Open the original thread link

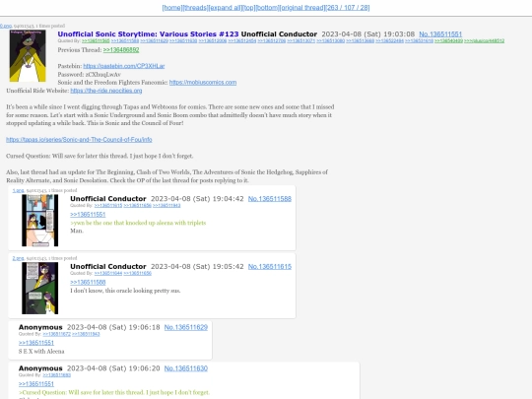point(302,8)
